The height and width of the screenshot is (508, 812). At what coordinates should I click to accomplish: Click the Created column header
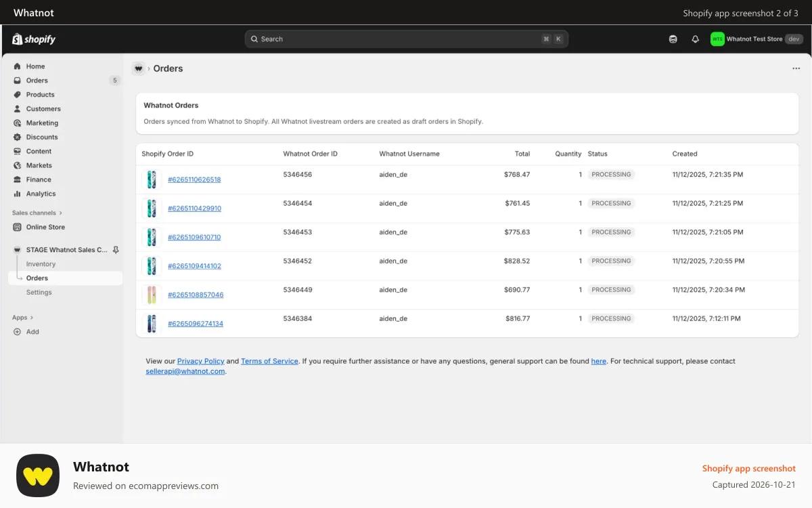[685, 154]
